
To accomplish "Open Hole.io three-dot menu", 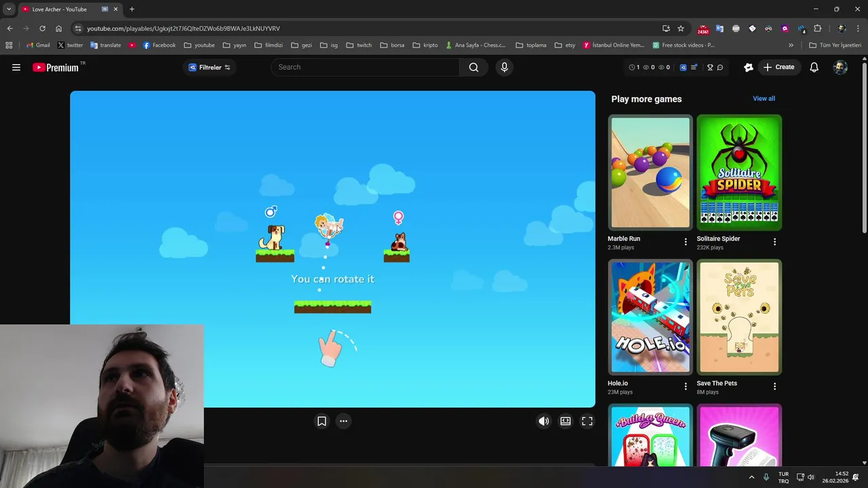I will pos(686,386).
